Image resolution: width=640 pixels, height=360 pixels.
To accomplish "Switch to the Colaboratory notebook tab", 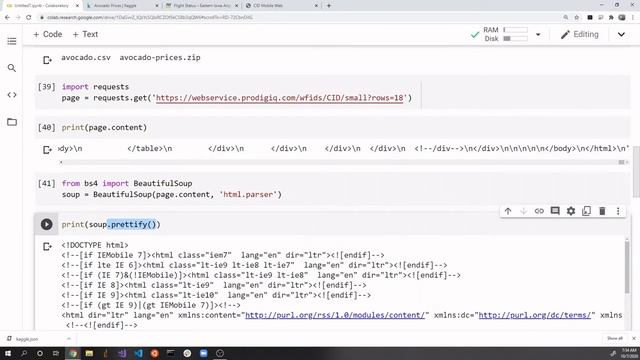I will (41, 6).
